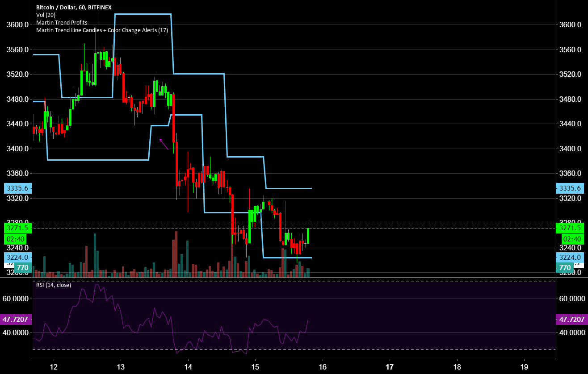Image resolution: width=588 pixels, height=374 pixels.
Task: Click right-side blue 3224.0 price label
Action: (569, 257)
